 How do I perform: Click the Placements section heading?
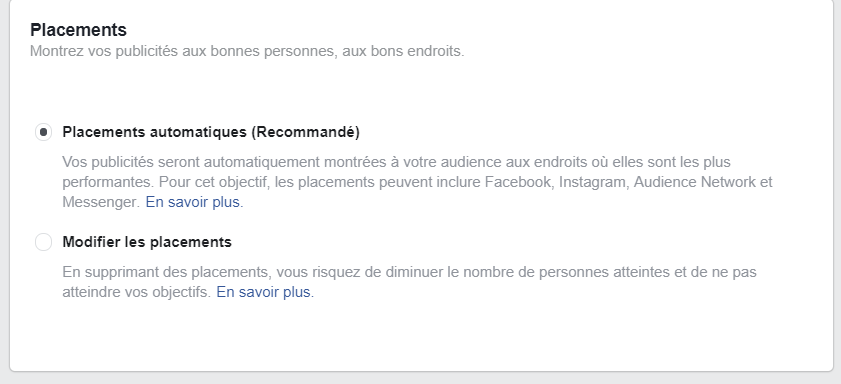78,29
